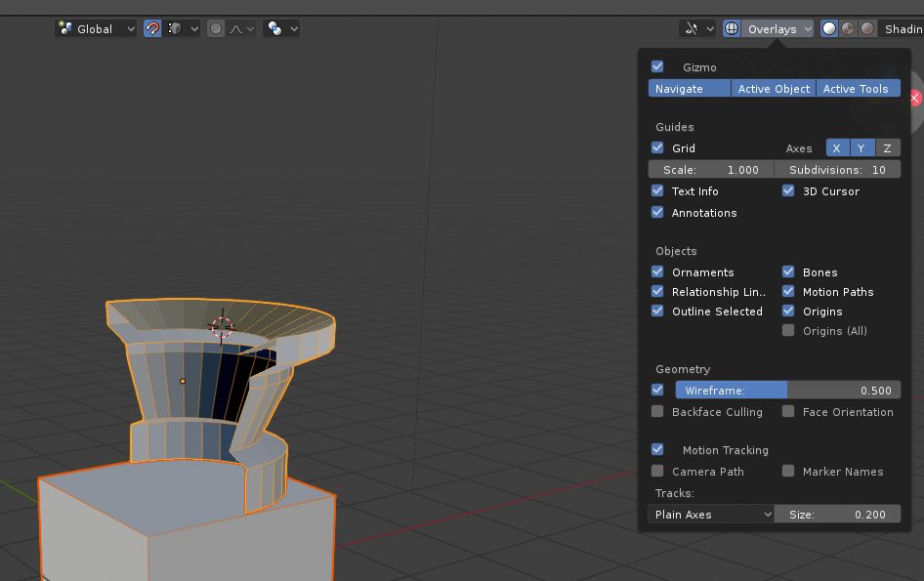Viewport: 924px width, 581px height.
Task: Enable Backface Culling
Action: click(x=656, y=411)
